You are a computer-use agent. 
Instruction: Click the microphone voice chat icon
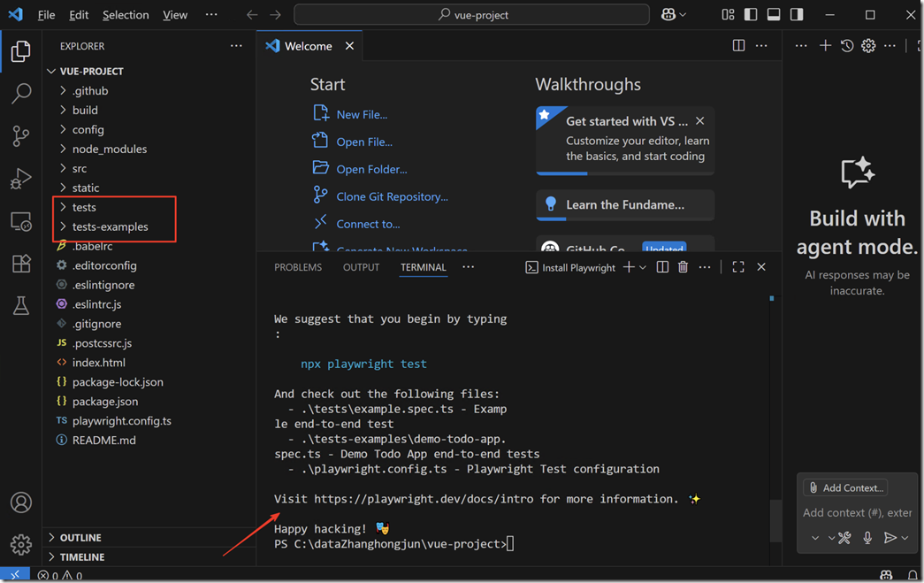click(x=867, y=538)
